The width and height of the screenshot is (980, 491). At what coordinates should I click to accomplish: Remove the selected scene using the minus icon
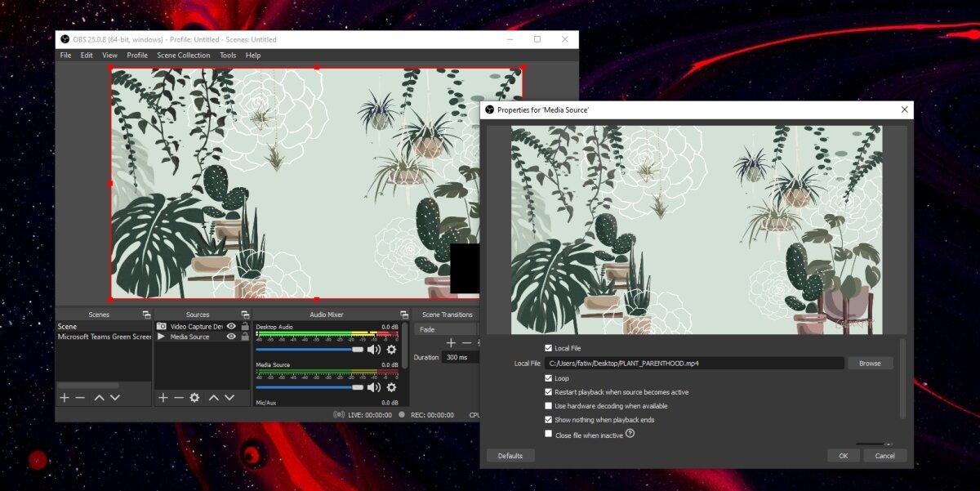click(x=80, y=398)
